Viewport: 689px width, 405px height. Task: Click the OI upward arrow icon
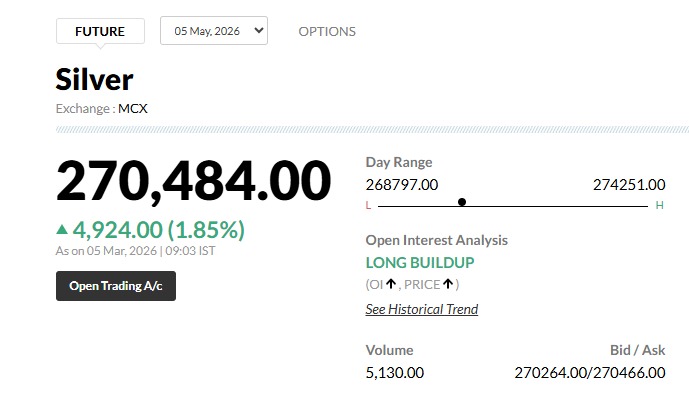coord(391,284)
